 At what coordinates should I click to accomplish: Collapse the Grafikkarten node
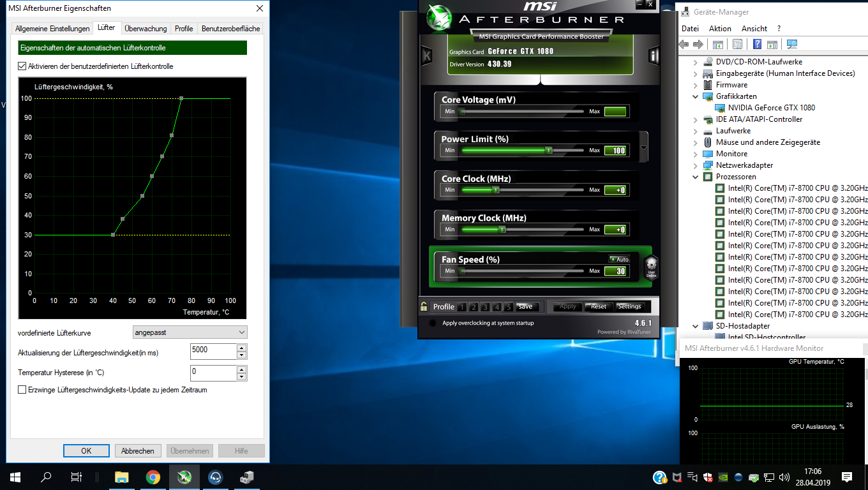coord(696,96)
